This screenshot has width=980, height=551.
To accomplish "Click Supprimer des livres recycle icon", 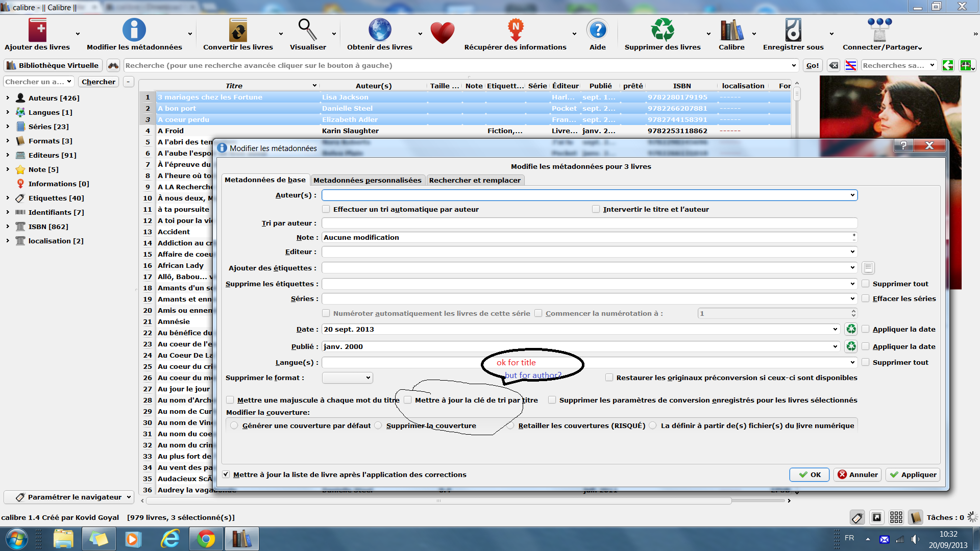I will [663, 31].
